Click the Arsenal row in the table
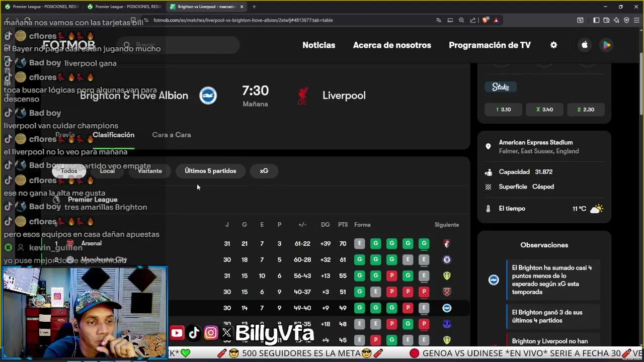644x362 pixels. (255, 243)
